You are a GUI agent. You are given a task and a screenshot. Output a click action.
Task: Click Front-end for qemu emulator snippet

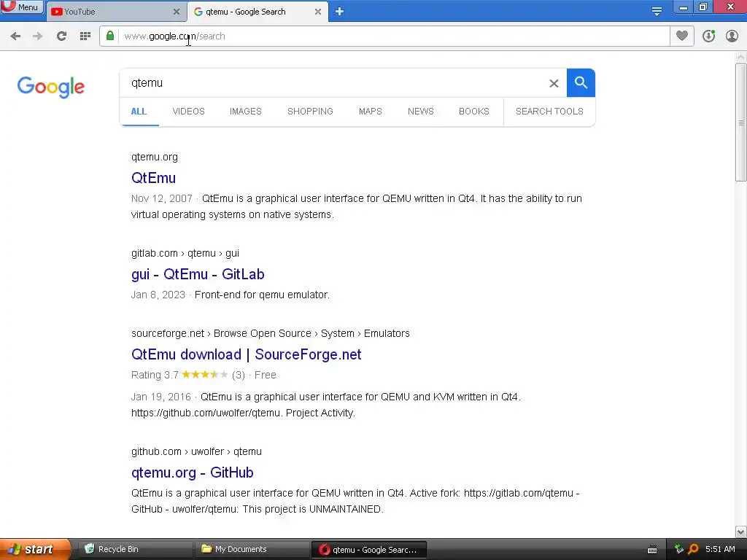(262, 295)
